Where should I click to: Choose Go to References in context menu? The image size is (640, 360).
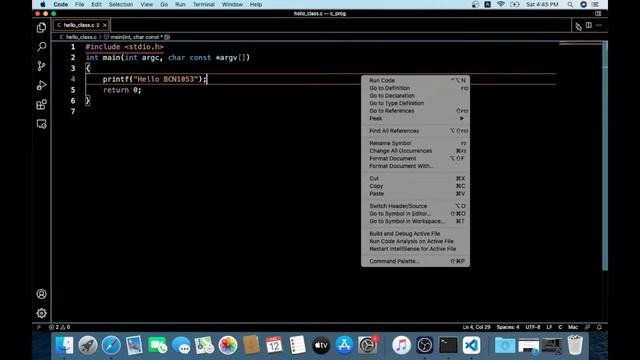click(x=416, y=111)
